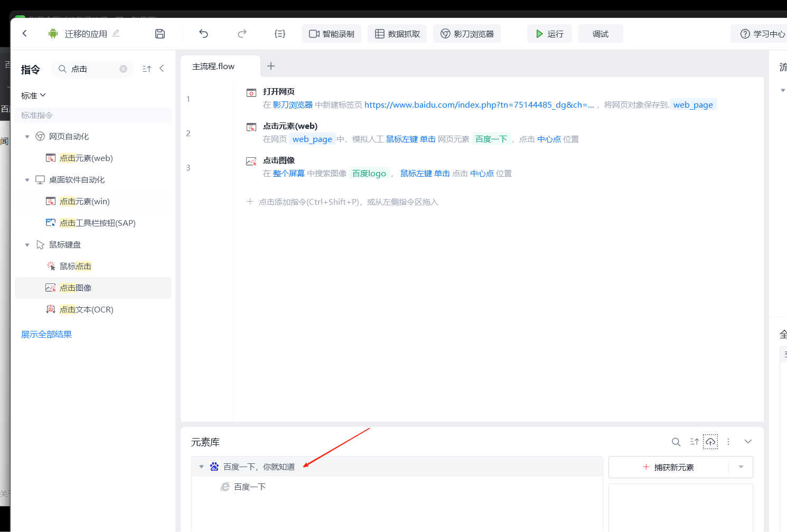Click the 智能录制 button
The image size is (787, 532).
click(x=332, y=34)
